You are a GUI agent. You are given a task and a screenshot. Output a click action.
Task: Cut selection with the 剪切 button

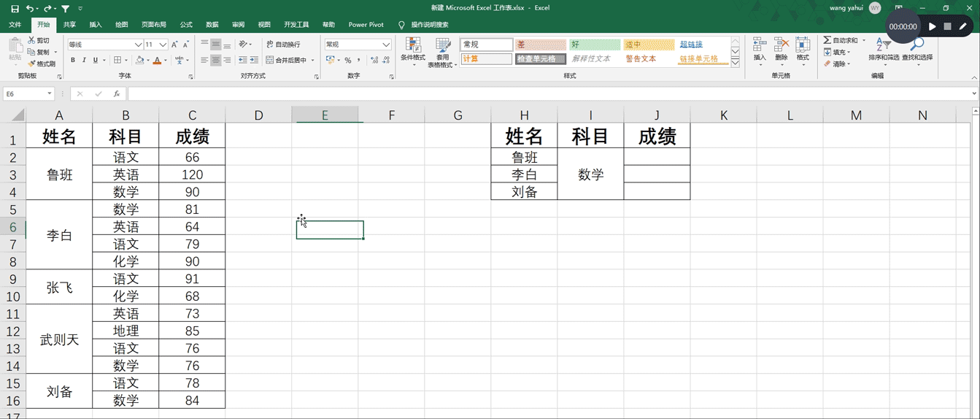pos(39,40)
